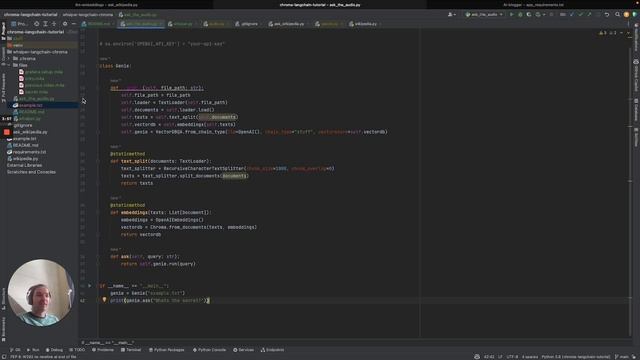Image resolution: width=640 pixels, height=360 pixels.
Task: Click Run with Coverage icon in toolbar
Action: (529, 14)
